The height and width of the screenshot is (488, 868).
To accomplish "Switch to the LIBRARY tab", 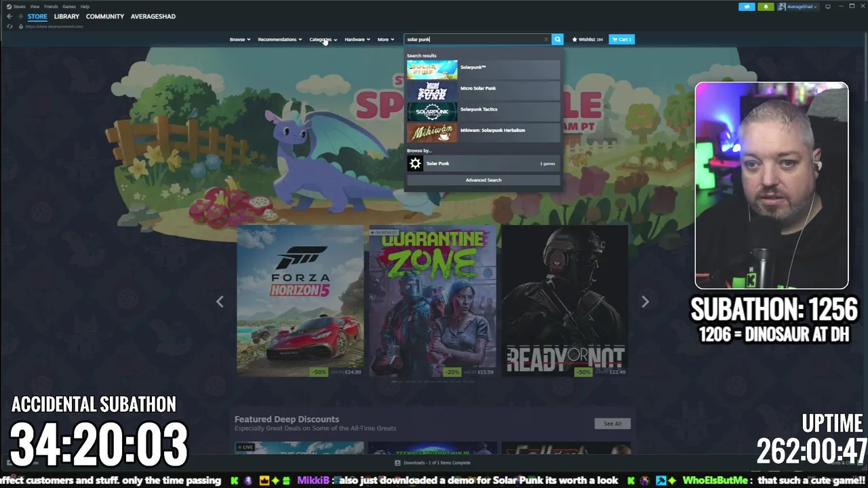I will (x=66, y=16).
